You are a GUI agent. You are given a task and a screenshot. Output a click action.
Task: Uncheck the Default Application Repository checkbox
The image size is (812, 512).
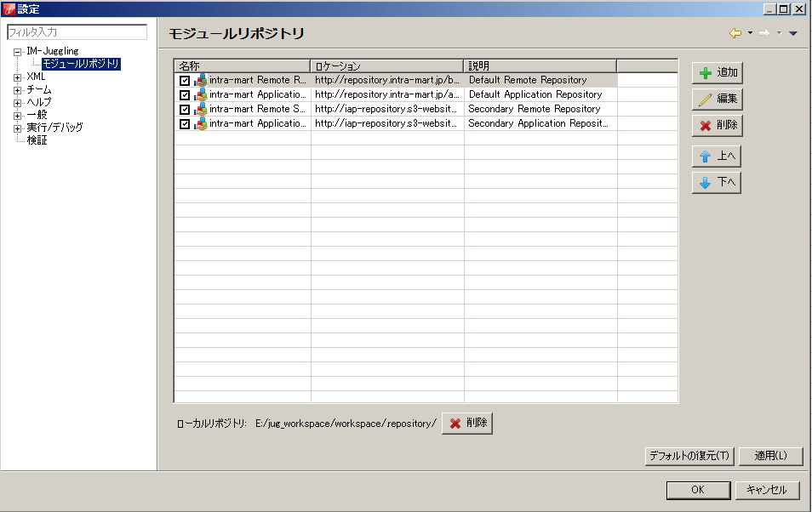185,95
